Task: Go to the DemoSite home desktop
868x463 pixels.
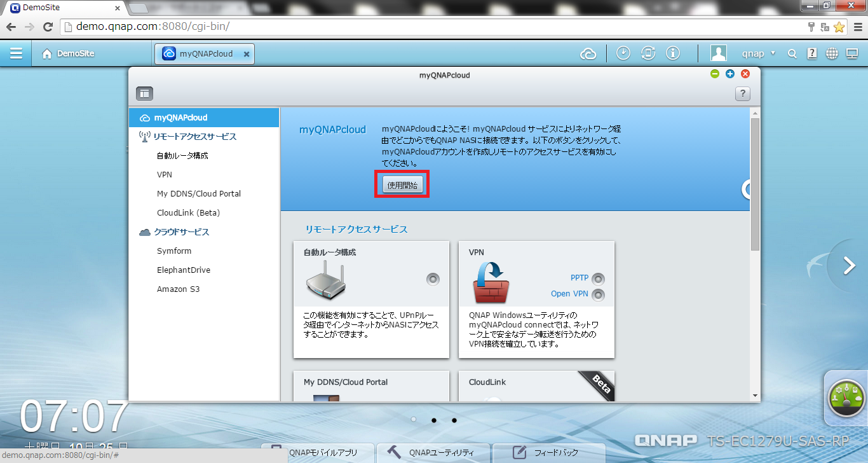Action: click(68, 54)
